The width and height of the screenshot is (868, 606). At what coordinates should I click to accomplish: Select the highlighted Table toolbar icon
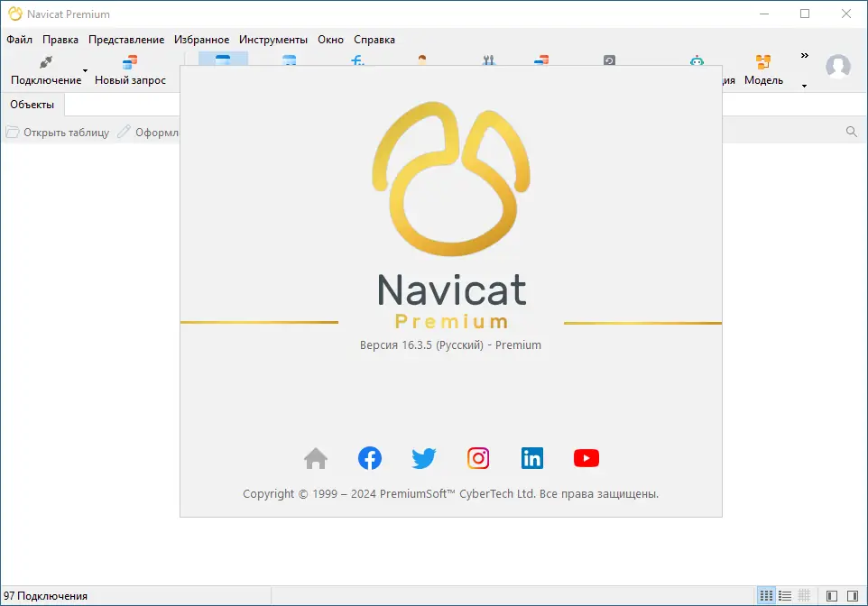223,60
